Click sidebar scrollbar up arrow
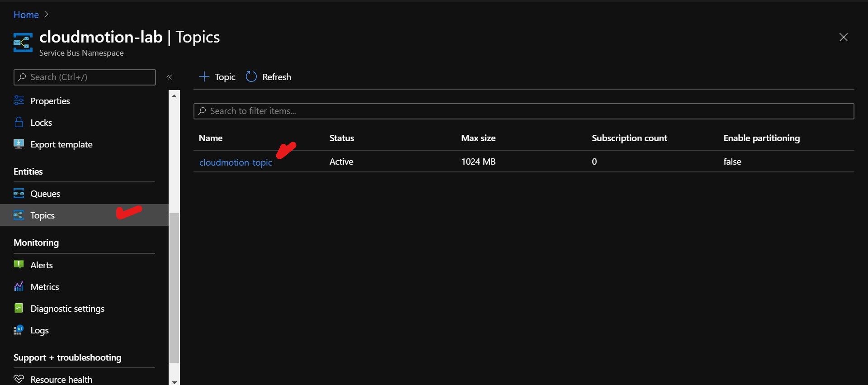Viewport: 868px width, 385px height. pos(174,95)
